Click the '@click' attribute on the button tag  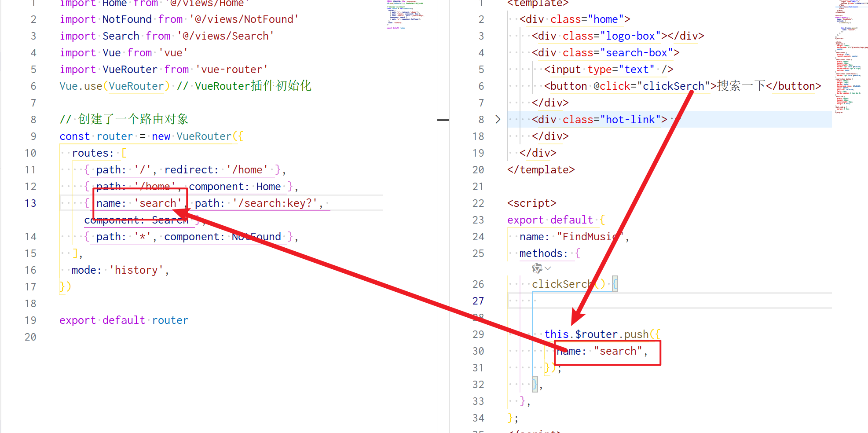coord(612,86)
